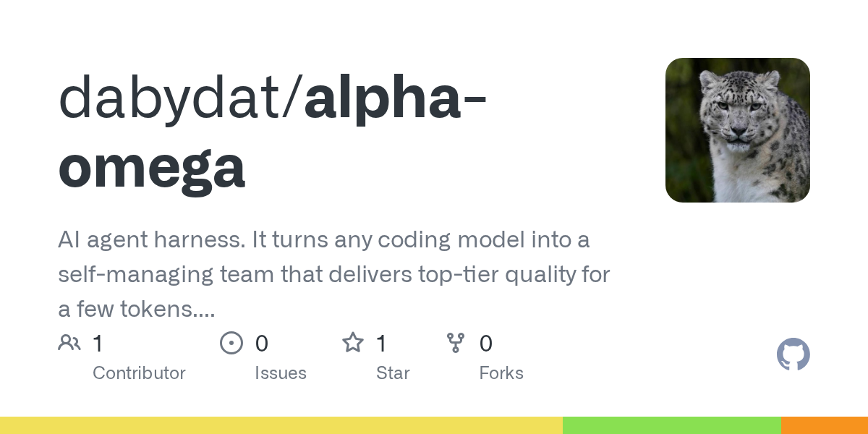The height and width of the screenshot is (434, 868).
Task: Click the issues count number 0
Action: (262, 344)
